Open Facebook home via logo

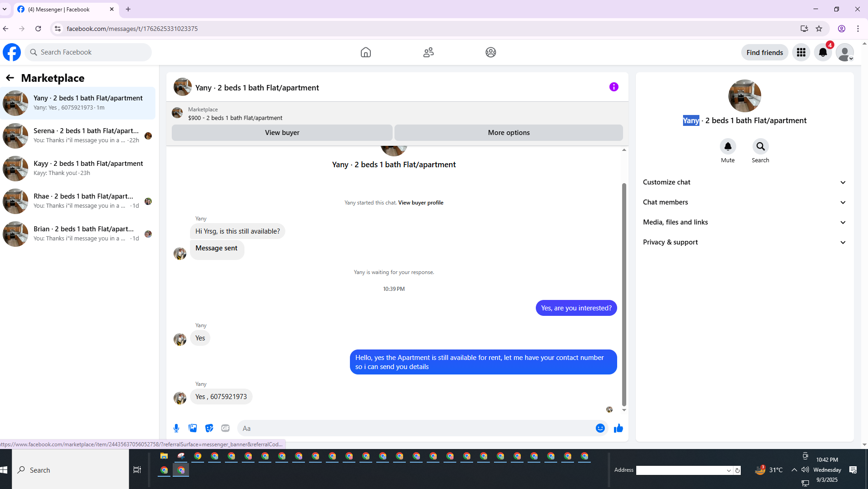(x=12, y=52)
